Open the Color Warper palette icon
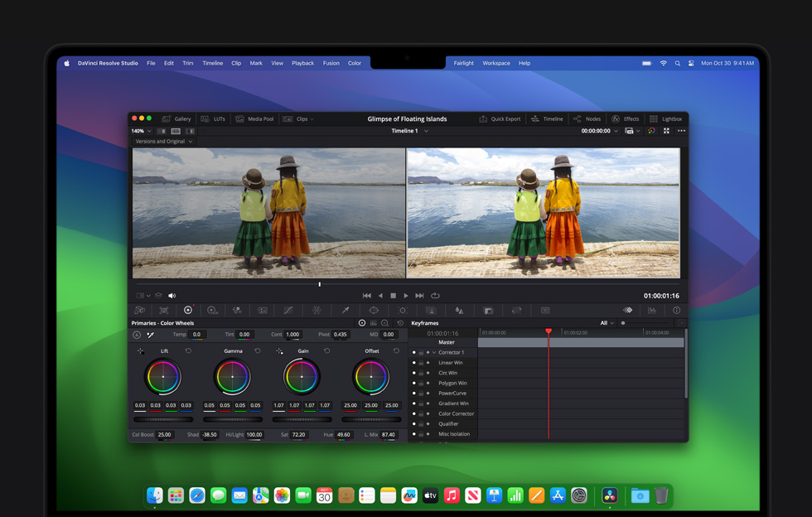 (x=317, y=311)
